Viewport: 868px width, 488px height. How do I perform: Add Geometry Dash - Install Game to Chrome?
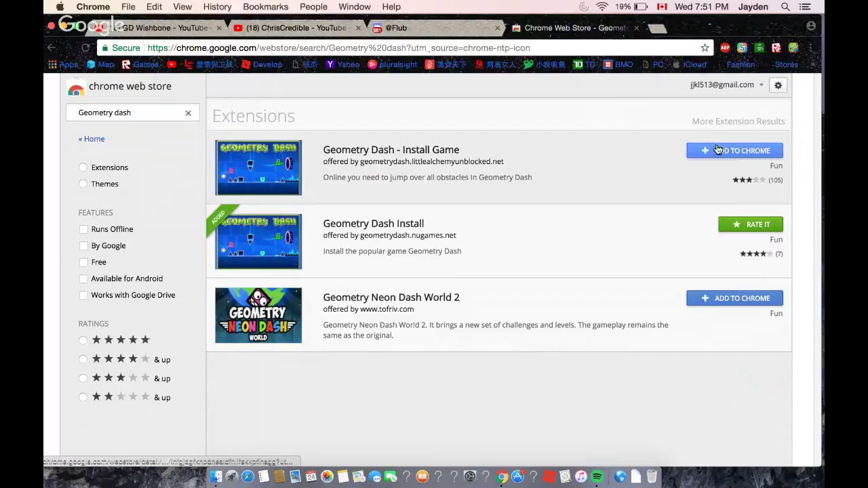[x=734, y=150]
